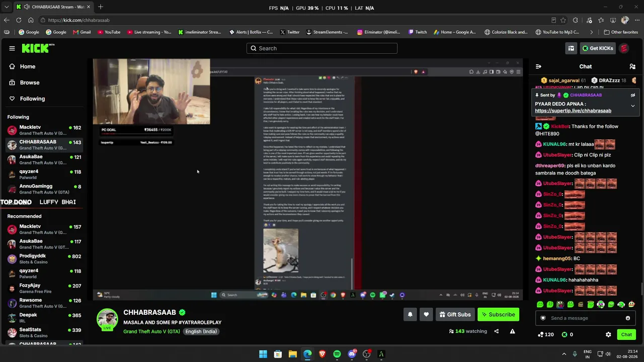
Task: Open the supertip.live/chhabrasaab link
Action: [573, 111]
